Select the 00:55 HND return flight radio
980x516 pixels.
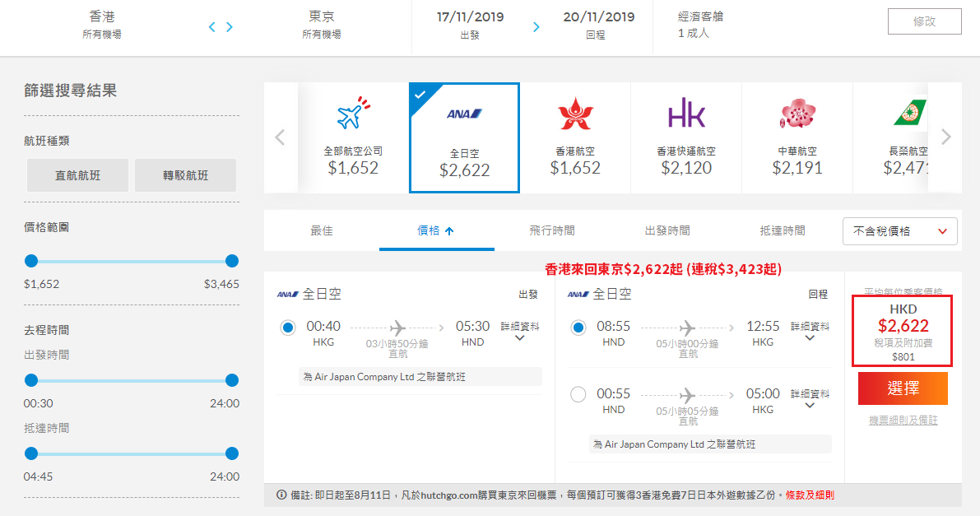click(578, 395)
